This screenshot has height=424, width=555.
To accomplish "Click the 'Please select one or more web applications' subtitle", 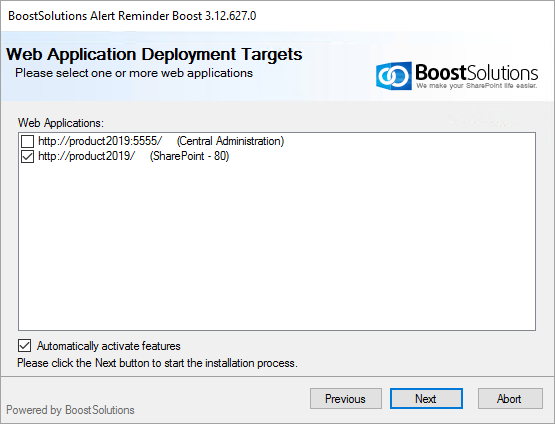I will [x=134, y=73].
